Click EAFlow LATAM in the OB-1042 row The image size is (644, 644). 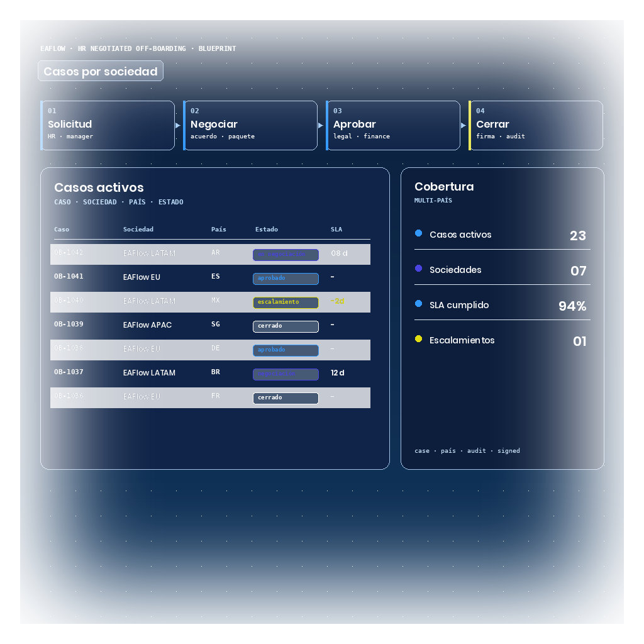[149, 253]
